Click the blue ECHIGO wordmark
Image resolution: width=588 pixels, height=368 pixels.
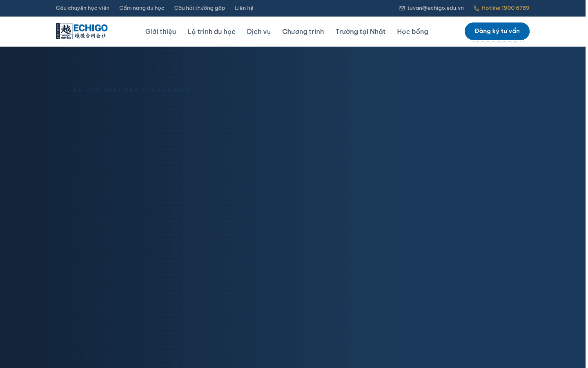click(x=90, y=28)
